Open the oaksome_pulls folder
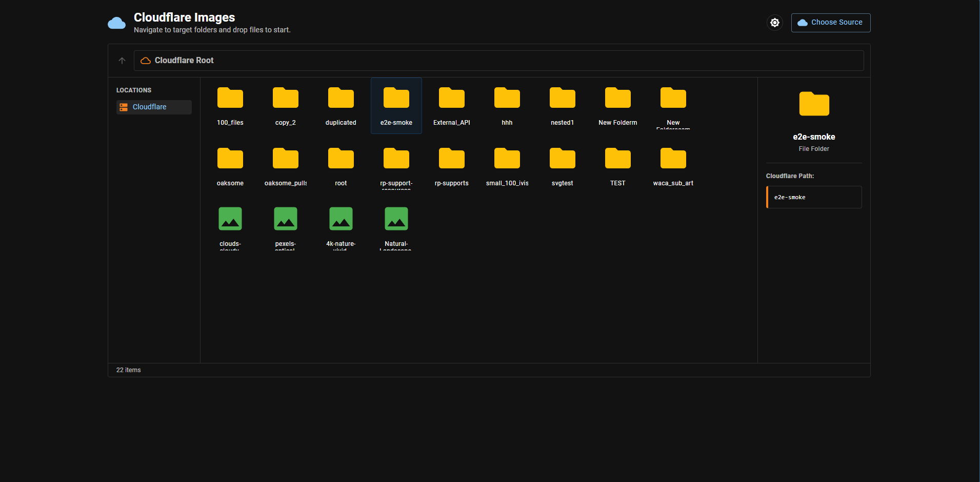Viewport: 980px width, 482px height. point(286,166)
